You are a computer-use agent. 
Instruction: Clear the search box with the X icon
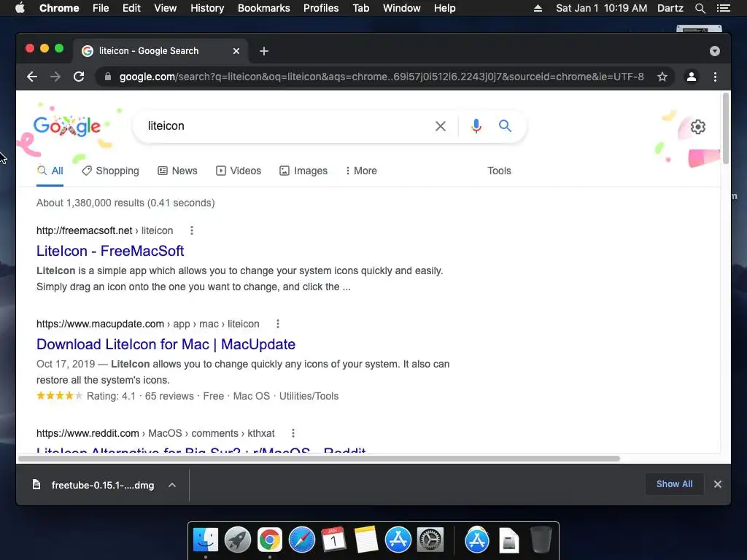point(441,126)
